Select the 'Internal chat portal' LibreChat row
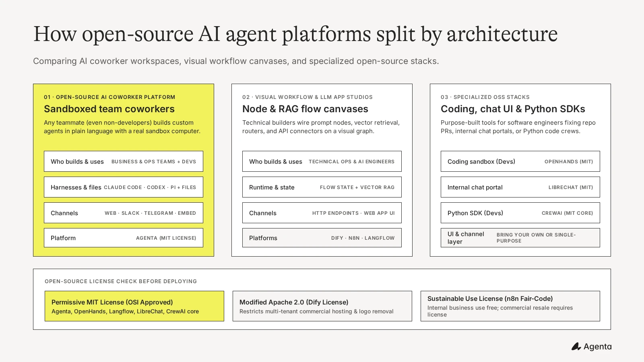The width and height of the screenshot is (644, 362). coord(520,187)
